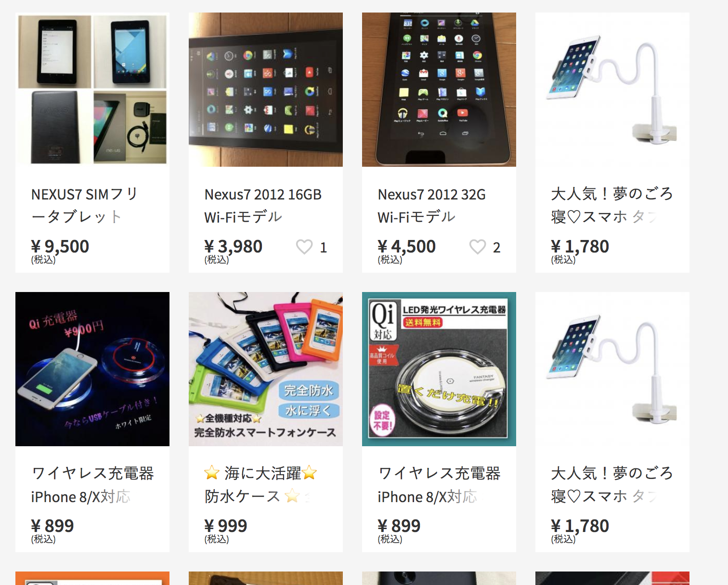Select the ¥4,500 price label

point(406,246)
